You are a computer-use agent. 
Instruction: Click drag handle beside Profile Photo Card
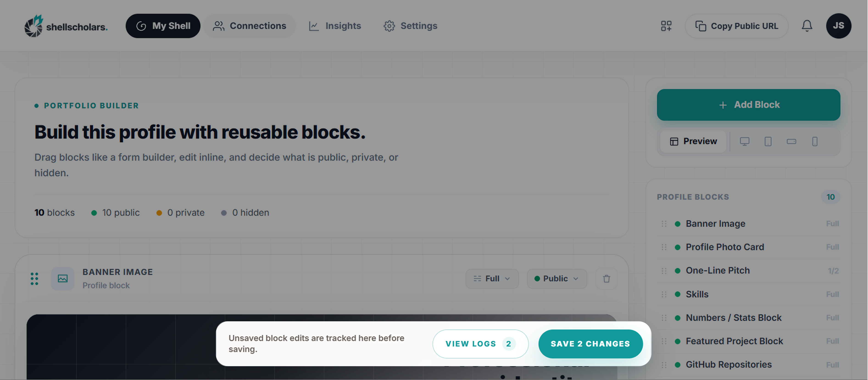pos(664,247)
